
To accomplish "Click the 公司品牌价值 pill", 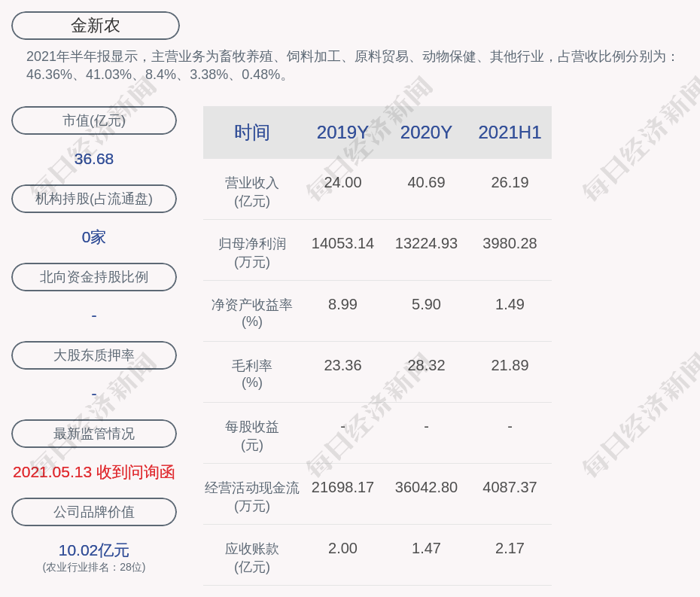I will point(94,512).
